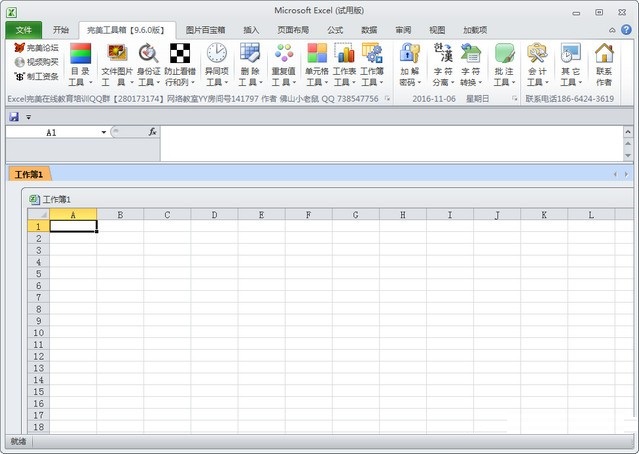Click the select-all corner of the grid

38,214
